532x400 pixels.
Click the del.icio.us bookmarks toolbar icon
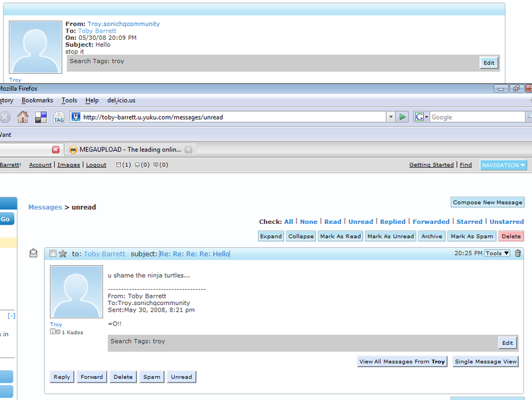coord(41,118)
